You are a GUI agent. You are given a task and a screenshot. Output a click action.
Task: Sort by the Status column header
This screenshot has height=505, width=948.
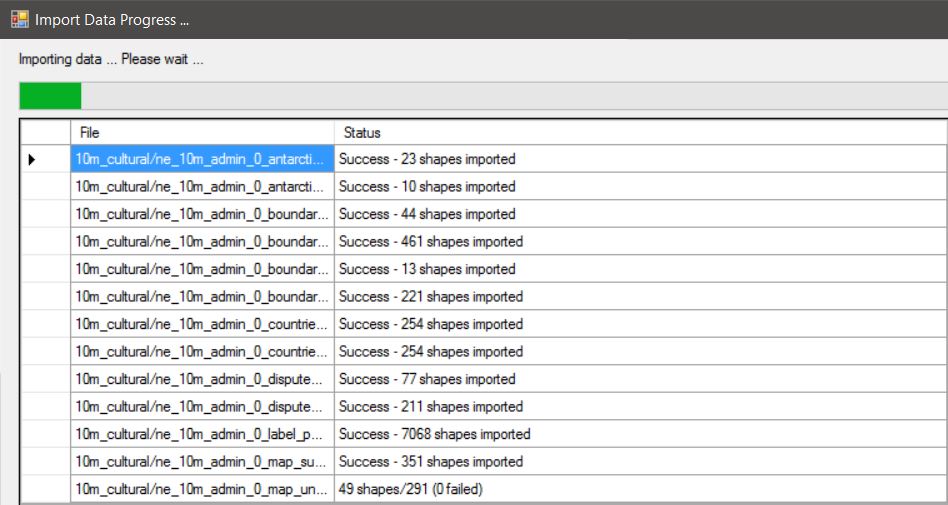point(640,132)
